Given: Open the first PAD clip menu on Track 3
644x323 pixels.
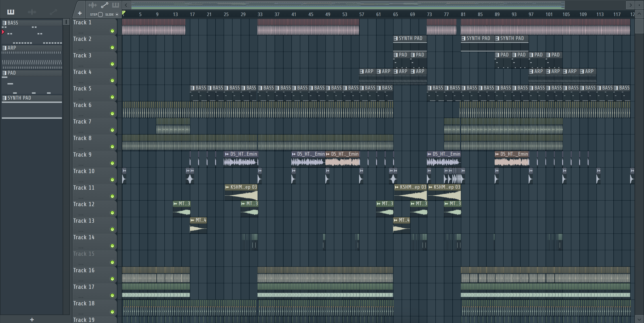Looking at the screenshot, I should point(396,55).
